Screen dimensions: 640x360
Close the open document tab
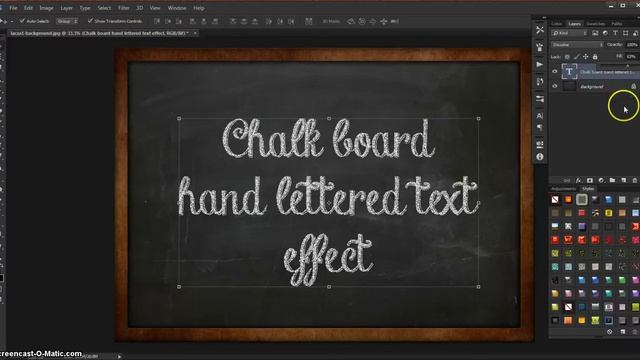(x=195, y=33)
